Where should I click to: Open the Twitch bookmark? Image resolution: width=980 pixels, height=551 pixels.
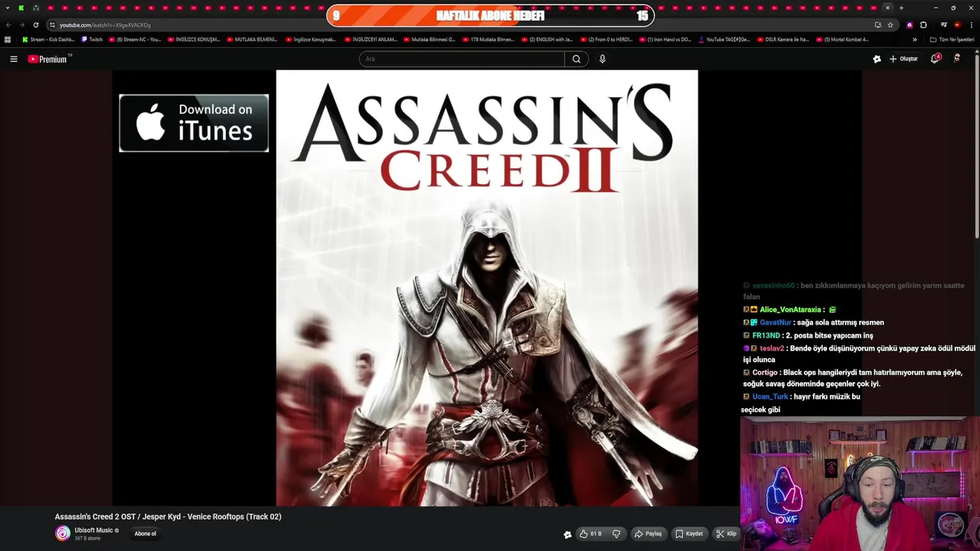pos(92,39)
